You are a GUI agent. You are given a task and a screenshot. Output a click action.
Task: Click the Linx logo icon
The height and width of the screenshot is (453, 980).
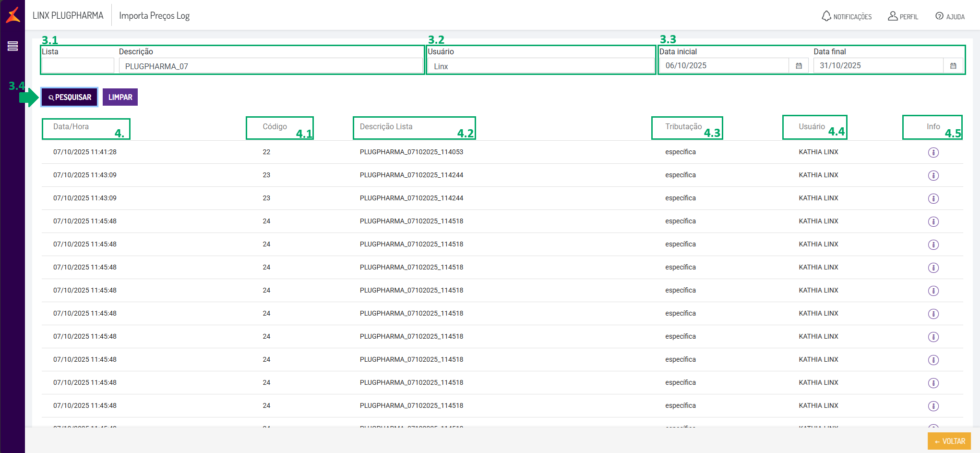(x=13, y=15)
